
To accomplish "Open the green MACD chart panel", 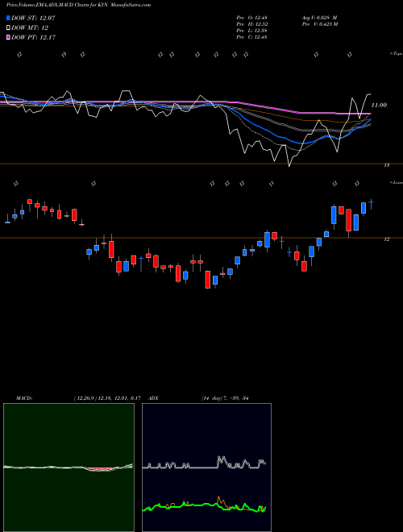I will 69,468.
